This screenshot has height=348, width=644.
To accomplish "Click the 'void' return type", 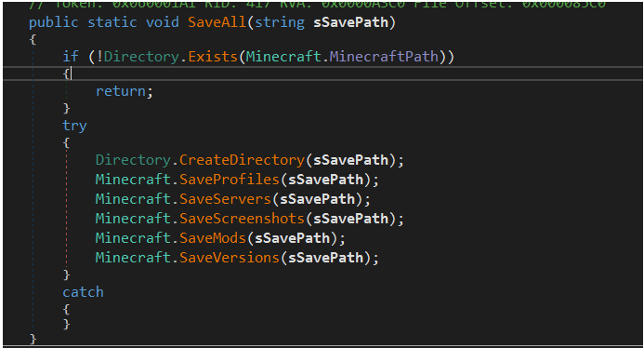I will click(x=163, y=21).
